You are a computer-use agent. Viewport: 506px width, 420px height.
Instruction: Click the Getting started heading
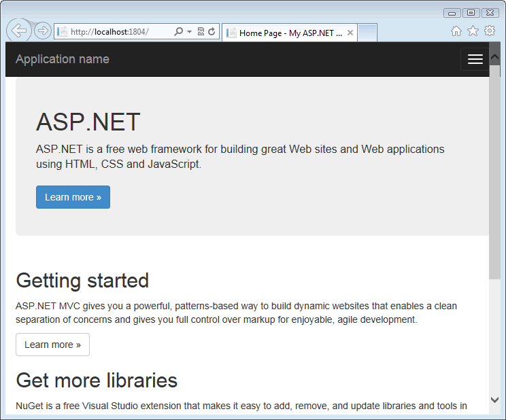[x=82, y=280]
